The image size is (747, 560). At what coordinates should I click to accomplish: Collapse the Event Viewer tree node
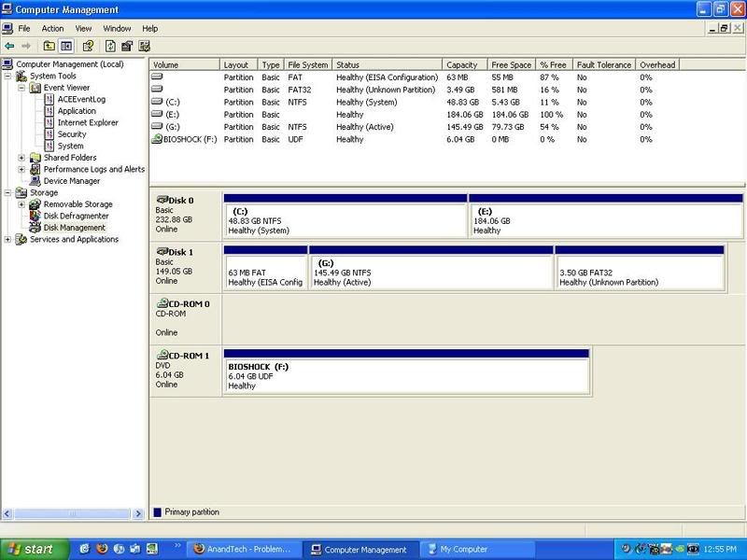(21, 88)
